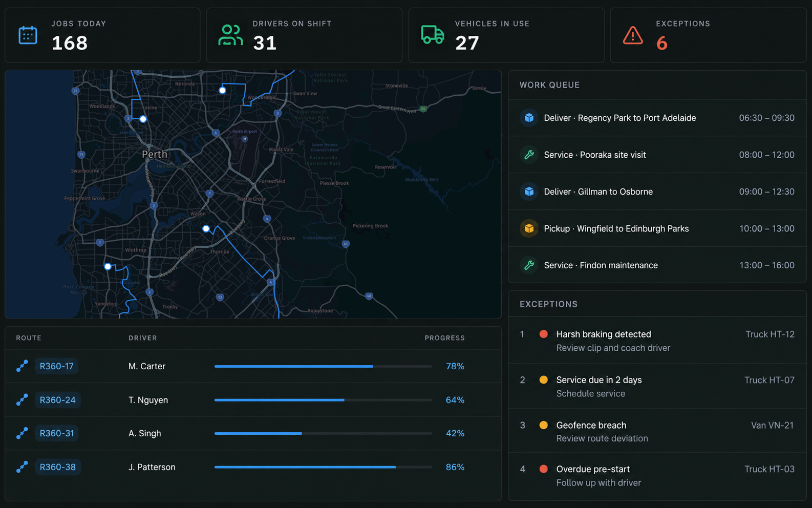The image size is (812, 508).
Task: Open the Overdue pre-start exception
Action: pyautogui.click(x=657, y=476)
